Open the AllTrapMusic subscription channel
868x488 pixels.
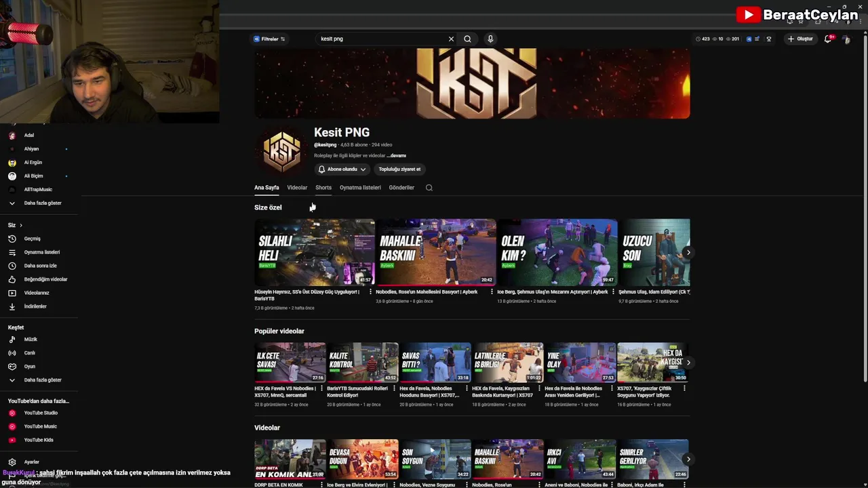pos(38,190)
